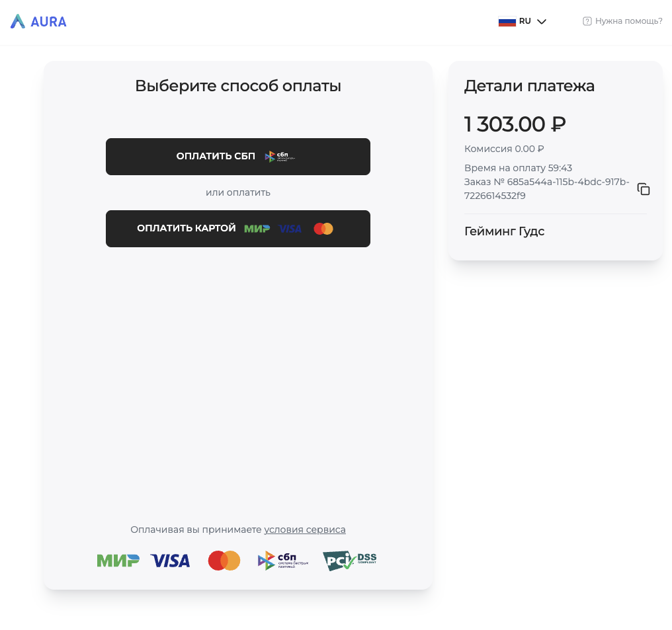Expand language selector using the chevron arrow

[x=542, y=21]
